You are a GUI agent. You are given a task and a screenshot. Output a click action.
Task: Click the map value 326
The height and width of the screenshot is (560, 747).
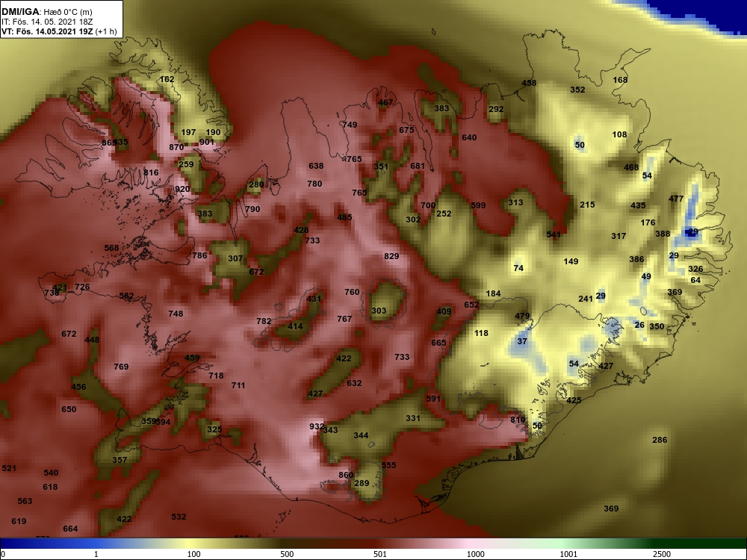point(695,269)
